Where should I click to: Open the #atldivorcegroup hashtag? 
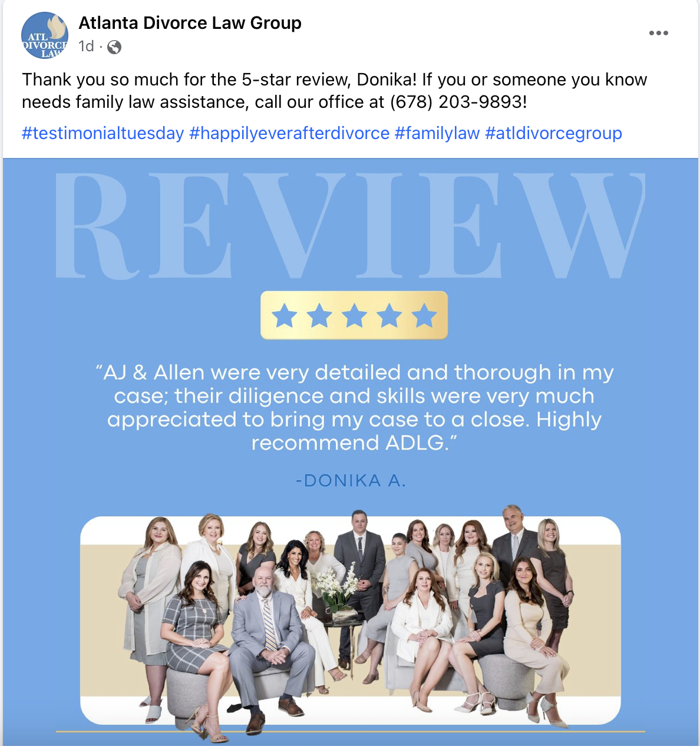point(553,133)
